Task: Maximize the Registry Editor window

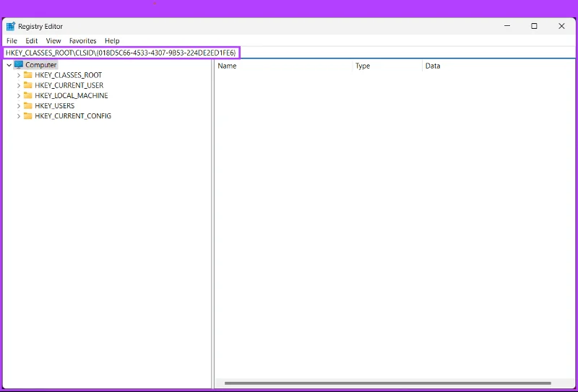Action: (534, 26)
